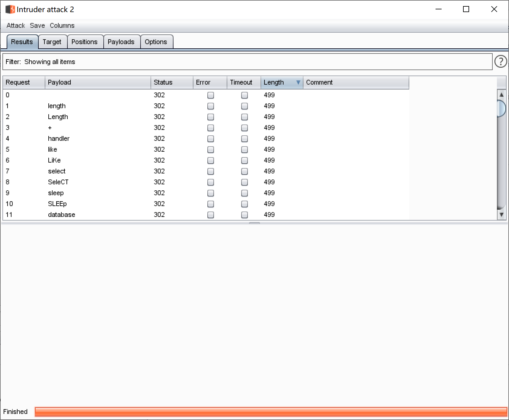Close the Intruder attack 2 window
This screenshot has height=420, width=509.
click(494, 9)
